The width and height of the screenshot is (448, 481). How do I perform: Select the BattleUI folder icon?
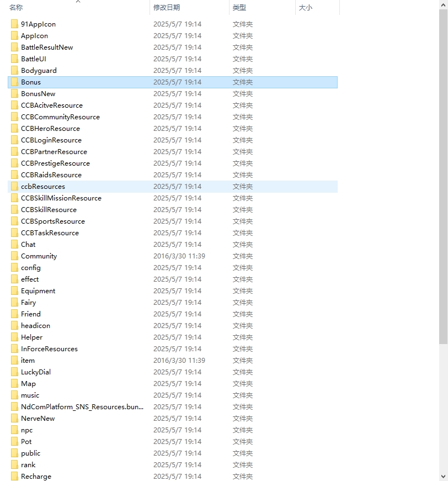[14, 59]
